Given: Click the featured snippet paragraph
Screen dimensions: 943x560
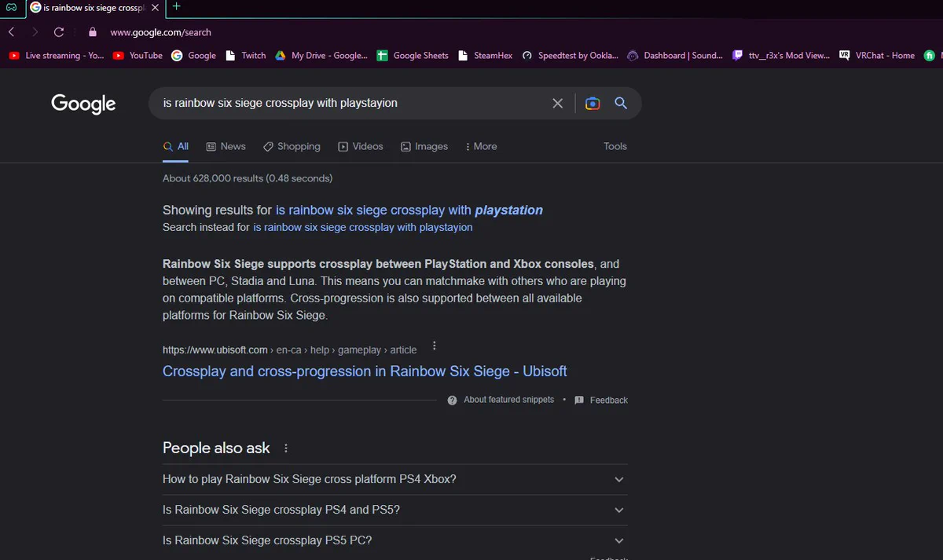Looking at the screenshot, I should 395,290.
